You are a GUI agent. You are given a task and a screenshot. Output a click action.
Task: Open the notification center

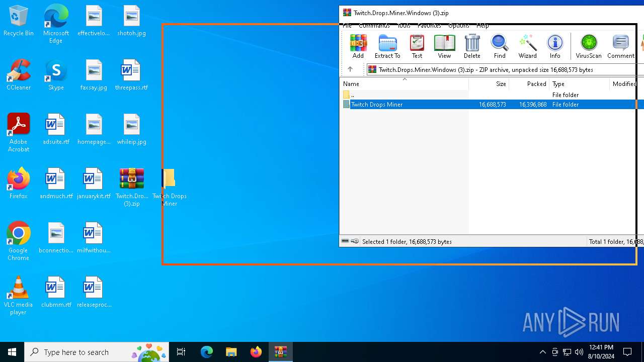coord(627,352)
